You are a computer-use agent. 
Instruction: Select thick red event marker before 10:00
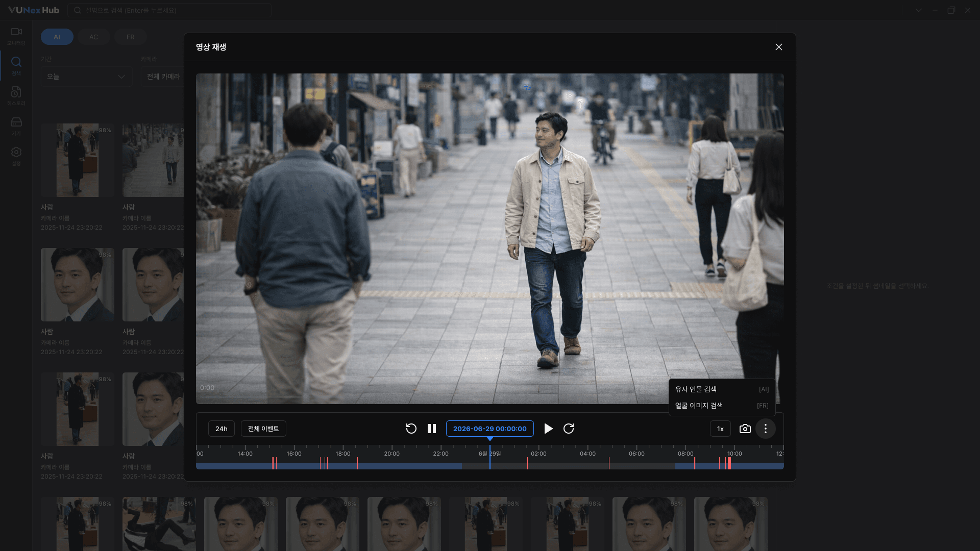click(x=729, y=463)
